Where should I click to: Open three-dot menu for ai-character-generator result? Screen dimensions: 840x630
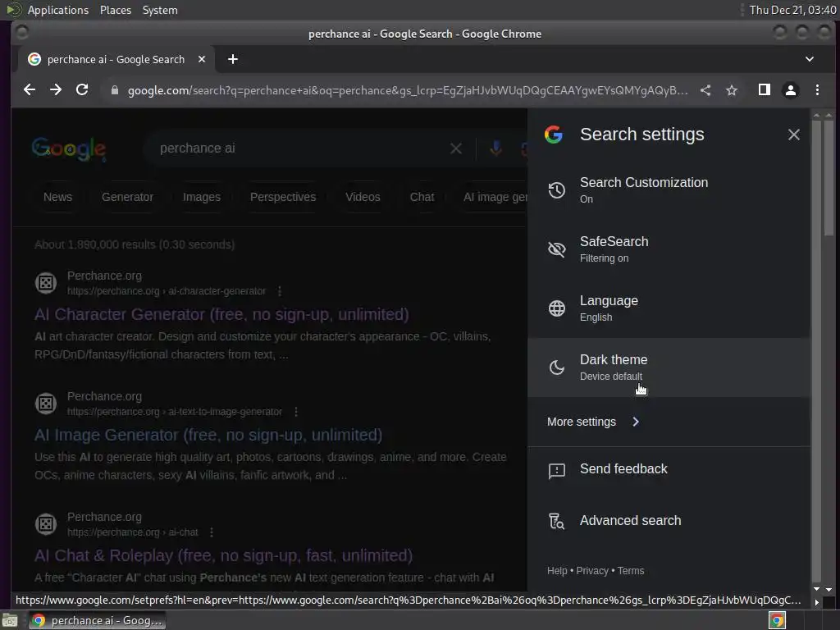[x=280, y=291]
